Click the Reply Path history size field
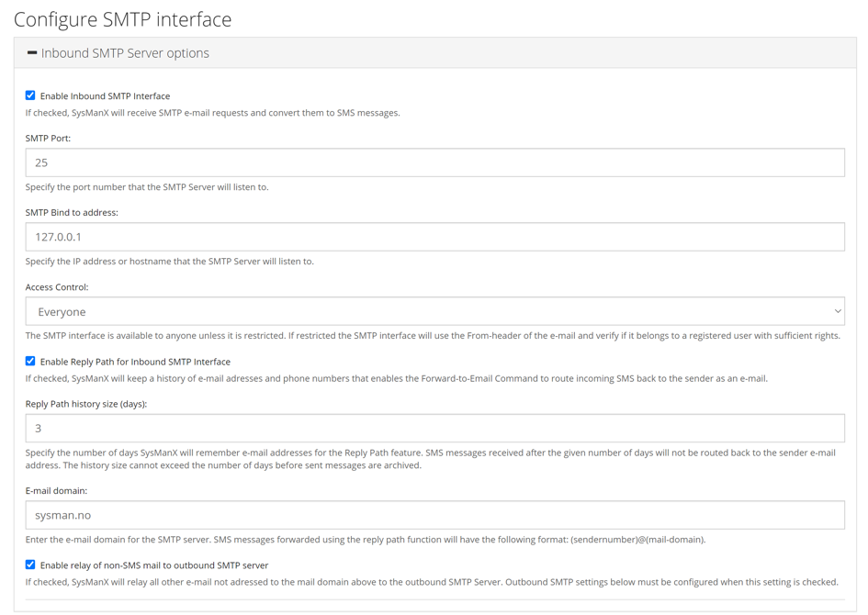 432,427
